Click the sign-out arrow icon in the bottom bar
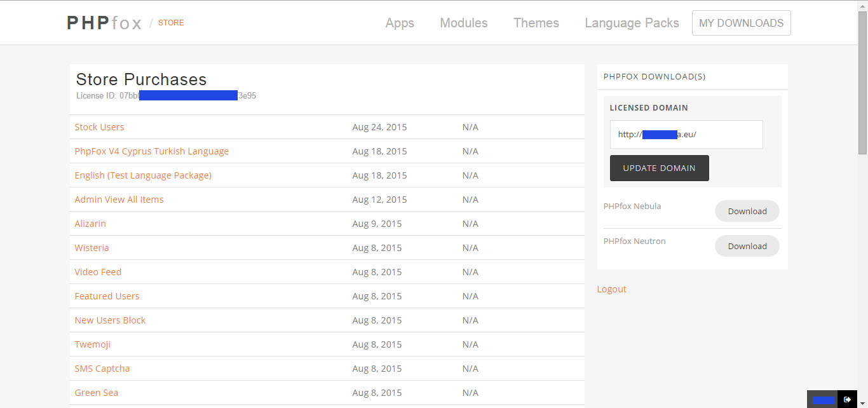The width and height of the screenshot is (868, 408). coord(847,400)
